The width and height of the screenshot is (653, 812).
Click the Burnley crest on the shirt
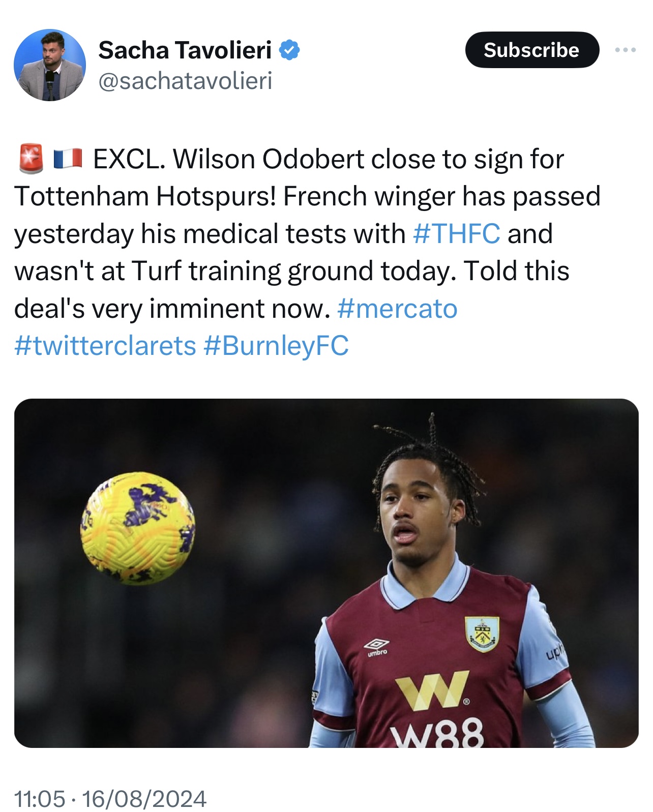[482, 634]
